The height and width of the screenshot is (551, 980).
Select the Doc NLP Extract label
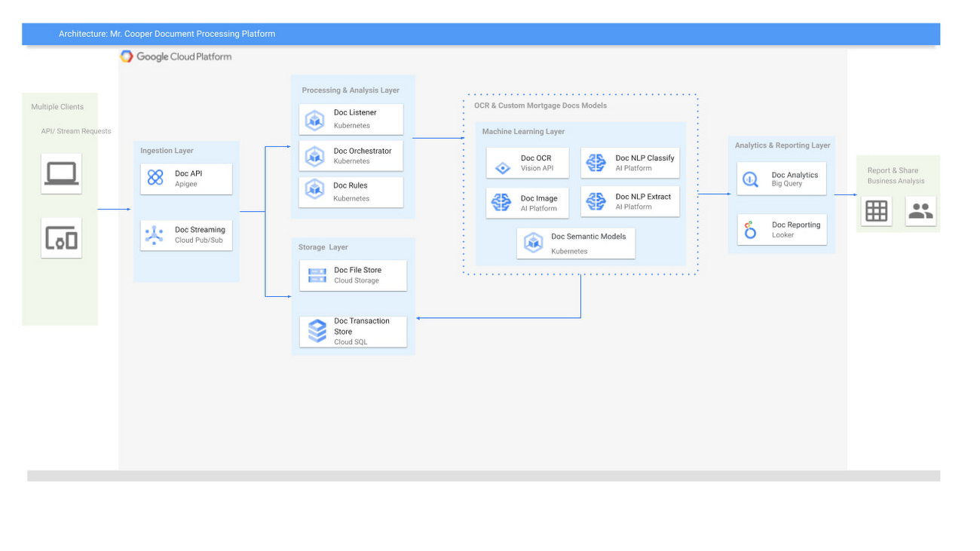pyautogui.click(x=643, y=197)
